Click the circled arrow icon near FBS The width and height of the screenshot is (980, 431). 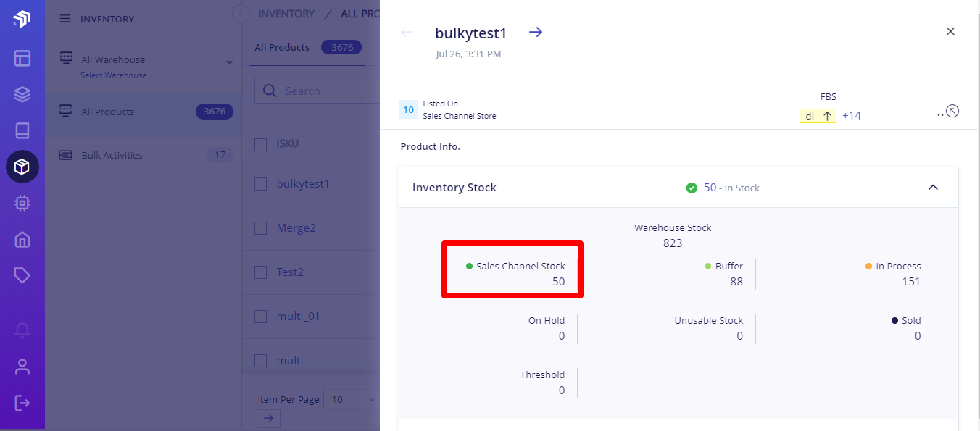pyautogui.click(x=952, y=111)
